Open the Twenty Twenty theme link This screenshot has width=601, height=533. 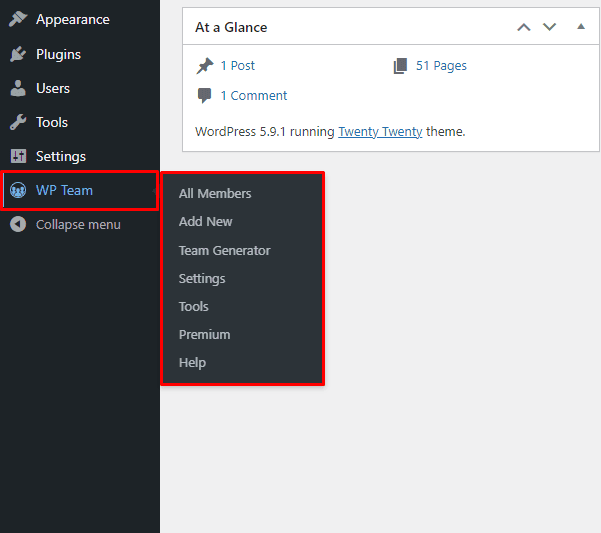pos(380,131)
